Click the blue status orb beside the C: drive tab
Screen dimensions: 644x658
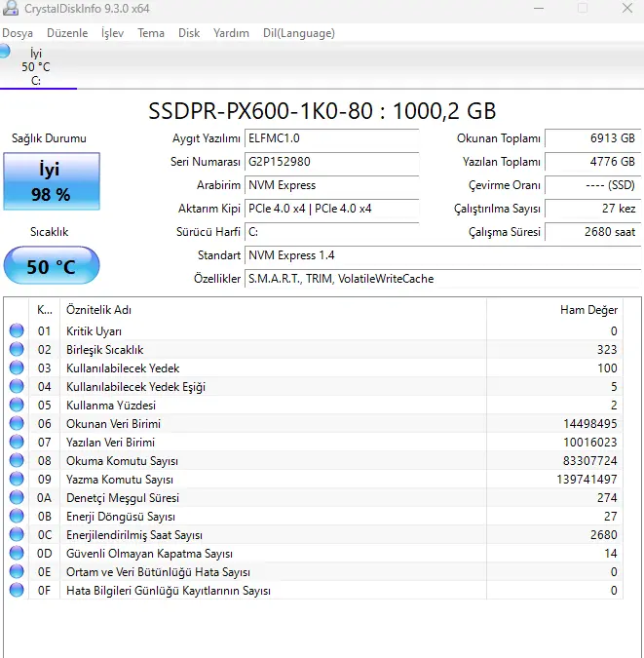(5, 51)
